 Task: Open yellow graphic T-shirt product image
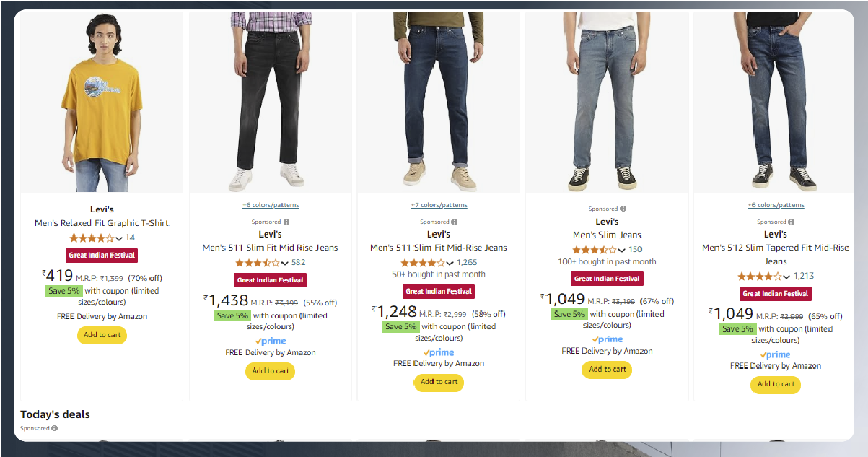point(102,103)
